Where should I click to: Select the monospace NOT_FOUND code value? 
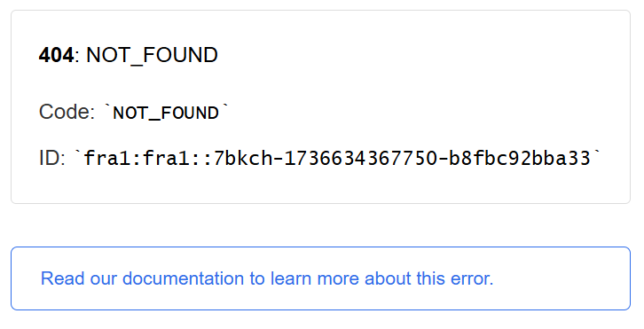[166, 114]
